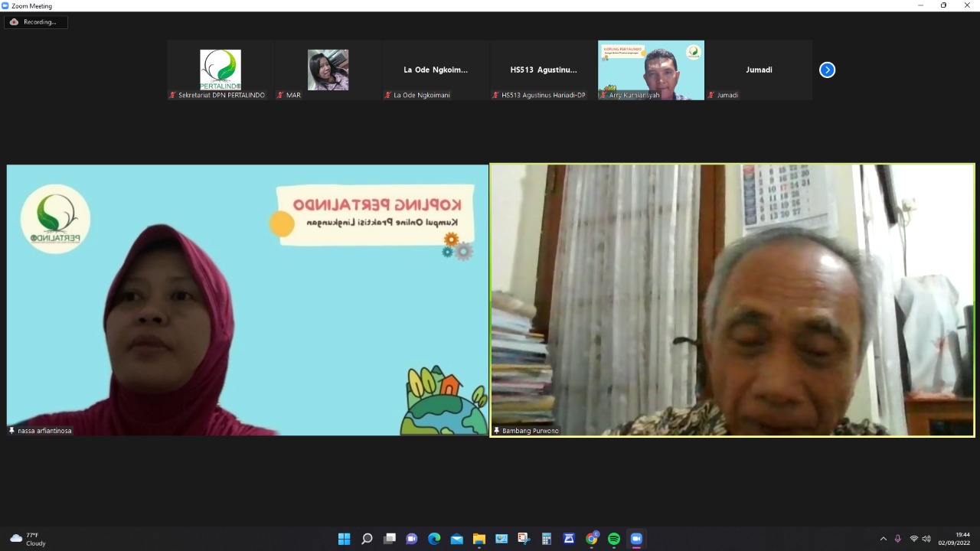Open Spotify from the taskbar
This screenshot has height=551, width=980.
pyautogui.click(x=614, y=539)
